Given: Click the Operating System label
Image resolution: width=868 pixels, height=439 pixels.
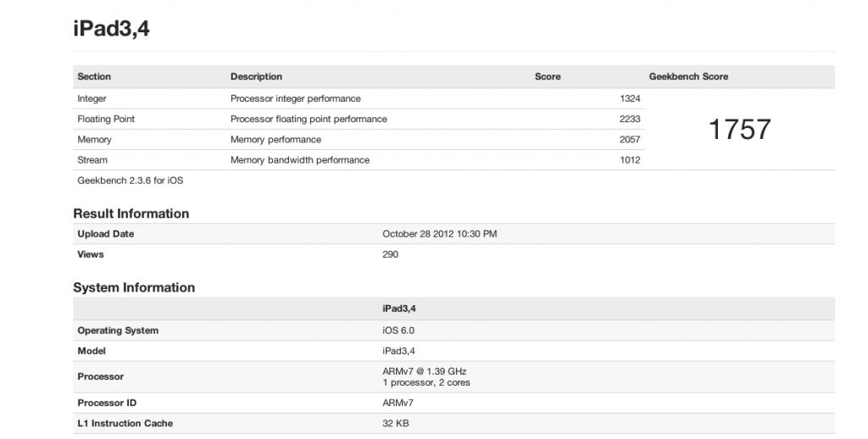Looking at the screenshot, I should click(118, 331).
